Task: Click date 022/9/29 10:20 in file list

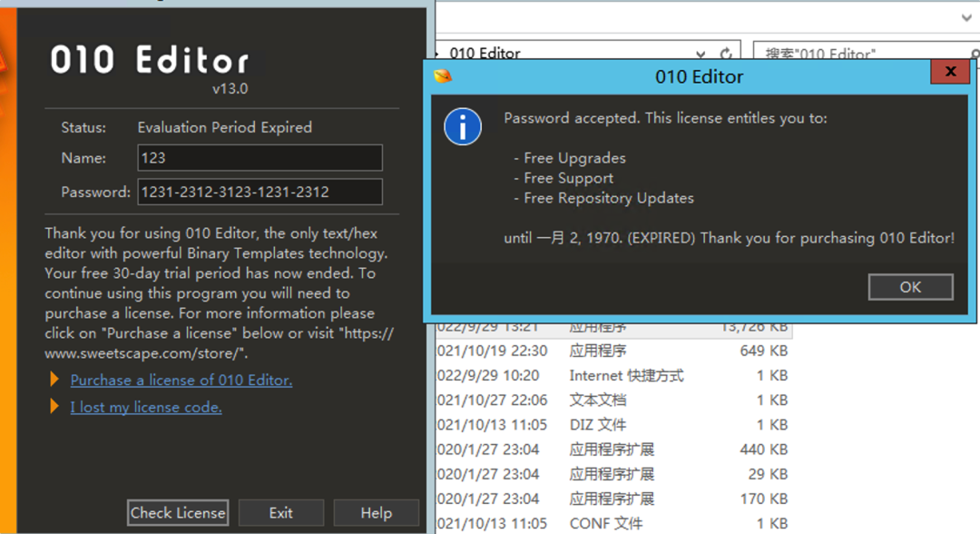Action: pyautogui.click(x=488, y=375)
